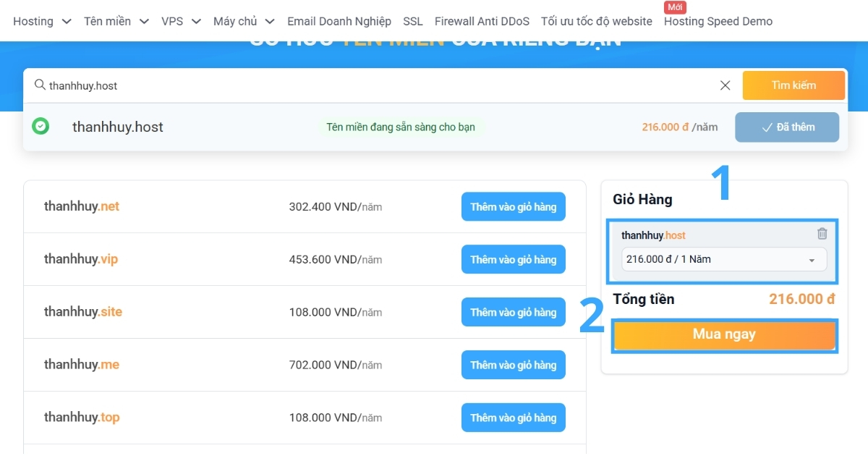
Task: Open the Hosting Speed Demo link
Action: click(718, 21)
